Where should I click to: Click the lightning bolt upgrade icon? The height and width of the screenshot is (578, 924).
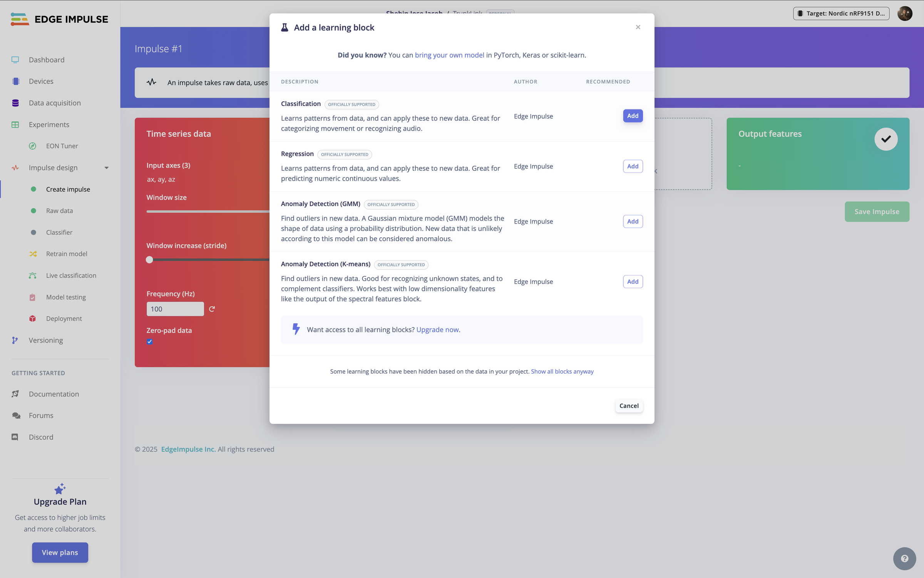point(296,329)
